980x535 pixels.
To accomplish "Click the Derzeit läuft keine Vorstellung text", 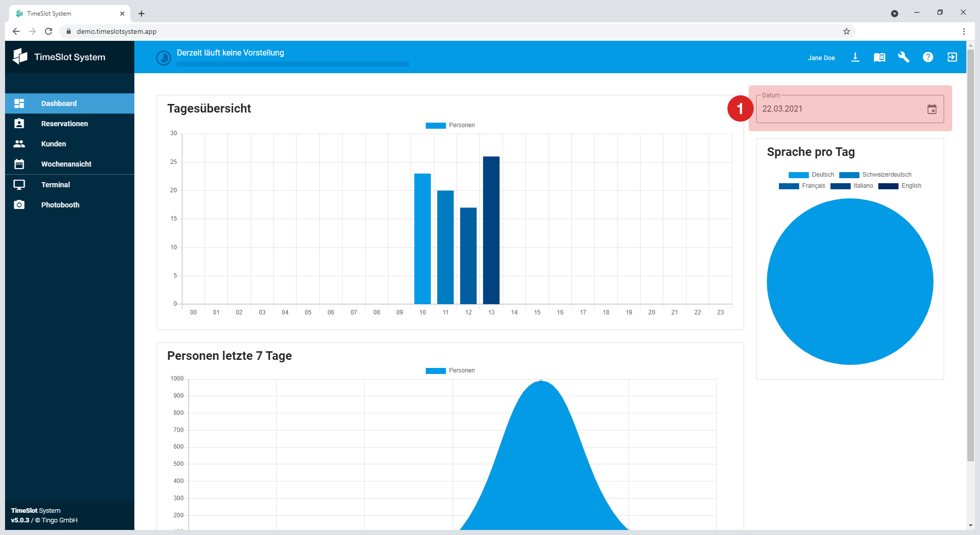I will pyautogui.click(x=230, y=53).
